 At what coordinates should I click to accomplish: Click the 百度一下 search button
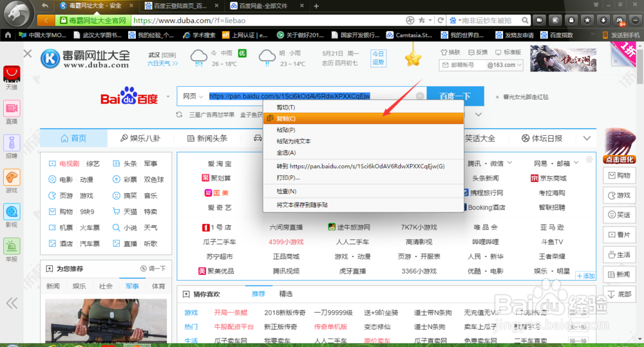tap(455, 96)
